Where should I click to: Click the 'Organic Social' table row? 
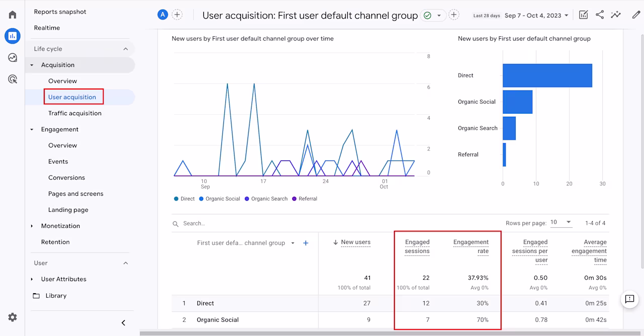coord(390,319)
